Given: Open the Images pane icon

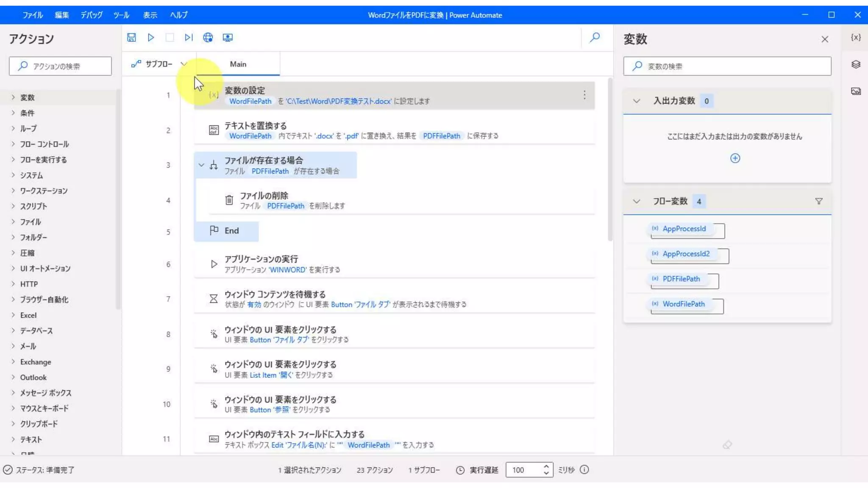Looking at the screenshot, I should coord(856,91).
